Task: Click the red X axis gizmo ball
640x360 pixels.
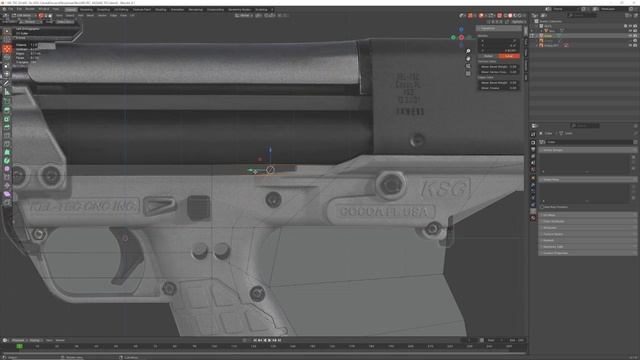Action: 462,38
